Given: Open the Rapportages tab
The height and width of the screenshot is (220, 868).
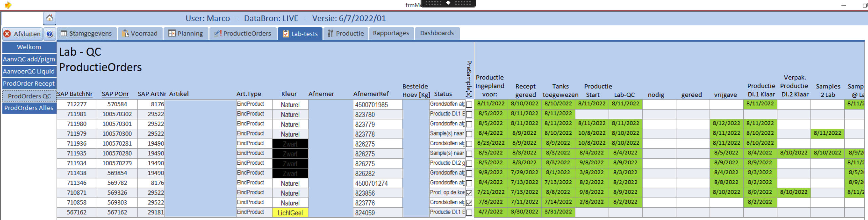Looking at the screenshot, I should tap(391, 33).
